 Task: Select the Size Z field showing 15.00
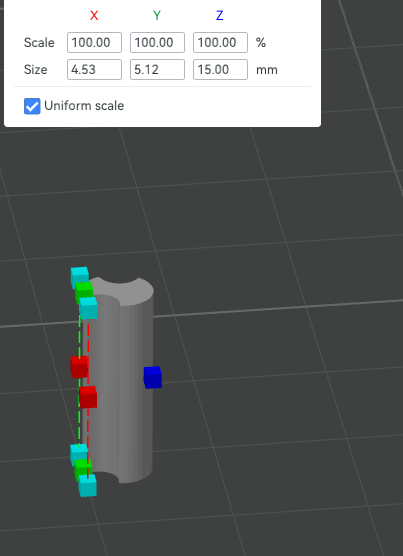220,70
